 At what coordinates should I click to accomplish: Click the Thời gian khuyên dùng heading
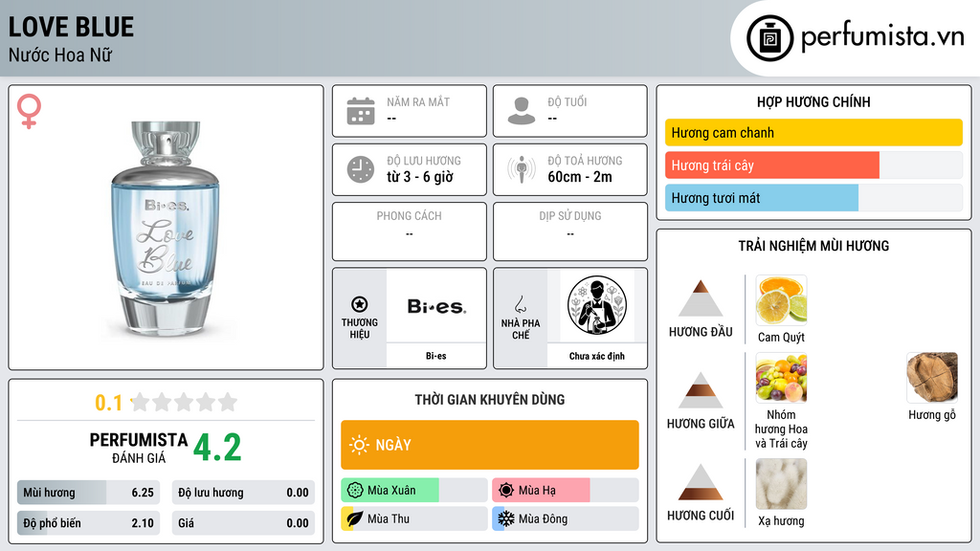point(490,399)
